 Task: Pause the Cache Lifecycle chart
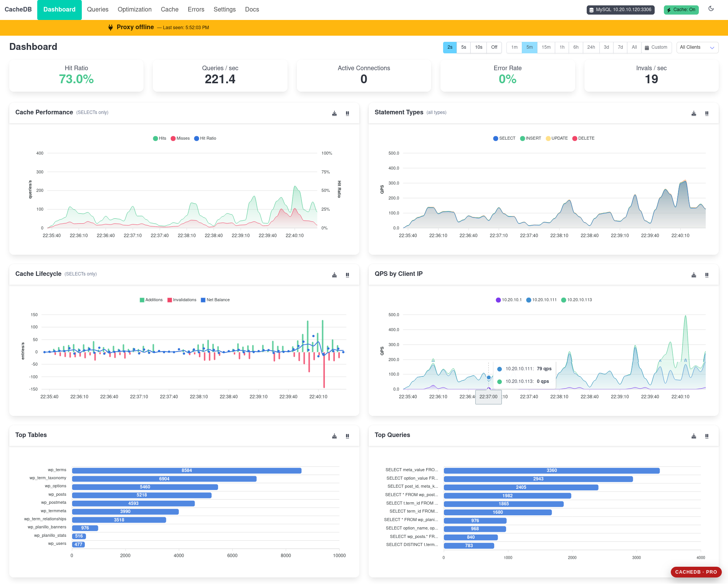click(x=347, y=275)
